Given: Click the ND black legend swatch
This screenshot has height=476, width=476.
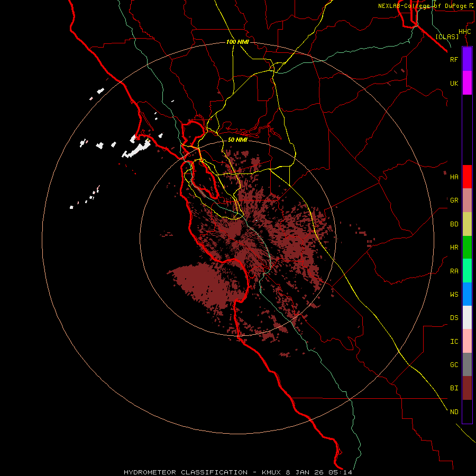Looking at the screenshot, I should click(x=467, y=411).
